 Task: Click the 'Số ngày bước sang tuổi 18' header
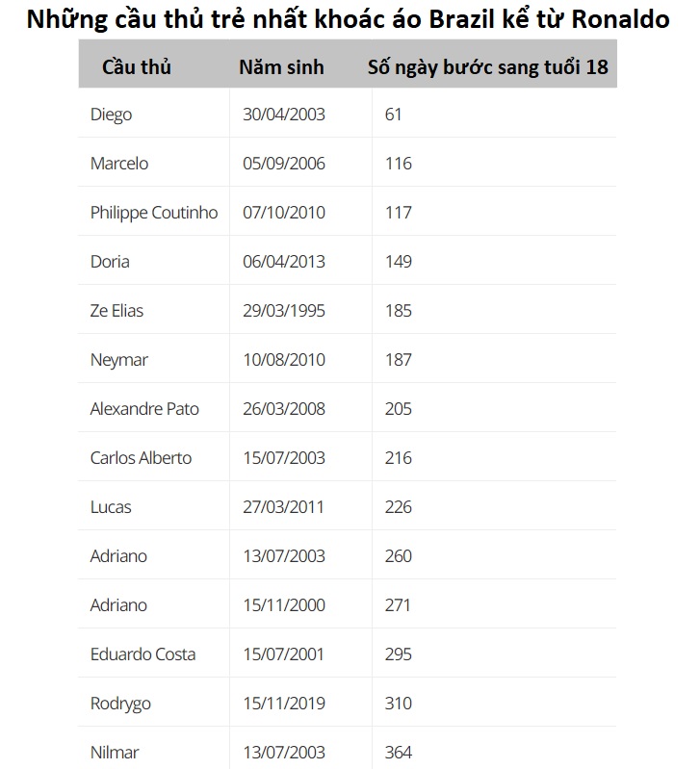click(488, 67)
